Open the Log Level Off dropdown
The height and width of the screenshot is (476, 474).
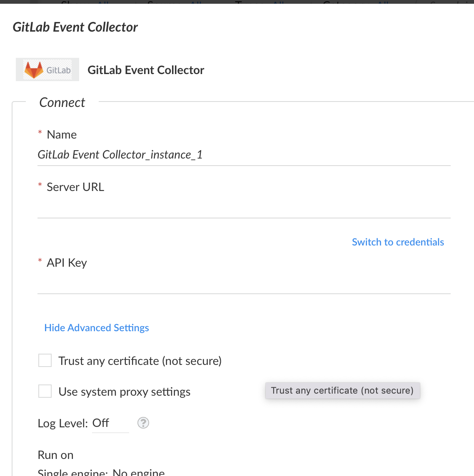coord(110,423)
